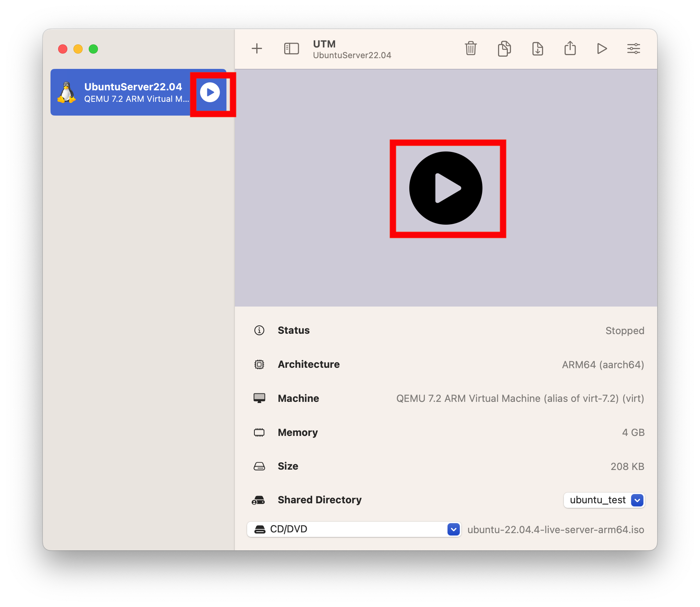Viewport: 700px width, 607px height.
Task: Click the 'Architecture' label
Action: click(308, 364)
